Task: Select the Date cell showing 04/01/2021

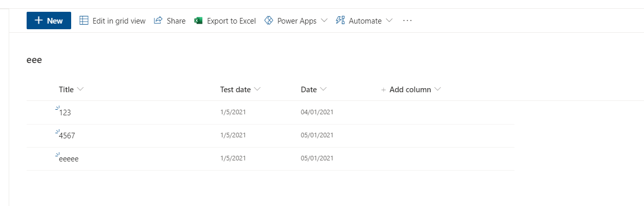Action: tap(317, 112)
